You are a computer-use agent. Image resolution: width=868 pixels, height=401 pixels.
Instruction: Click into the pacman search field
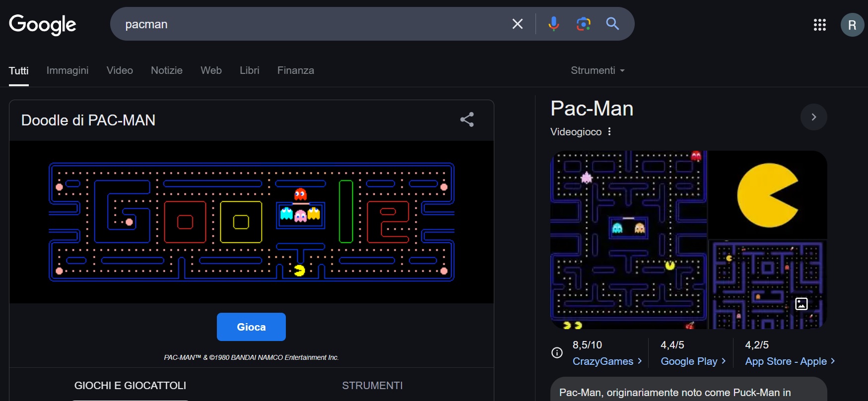pyautogui.click(x=313, y=24)
